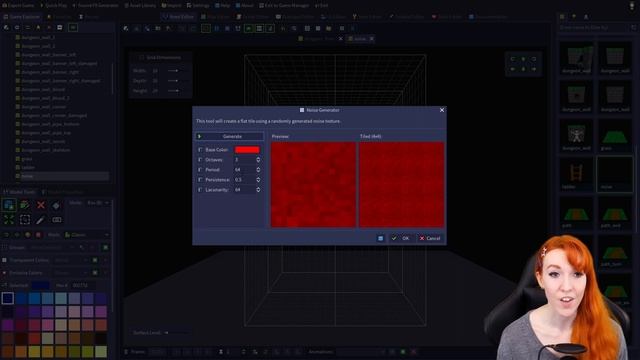Toggle the lock checkbox beside Octaves

pos(200,160)
